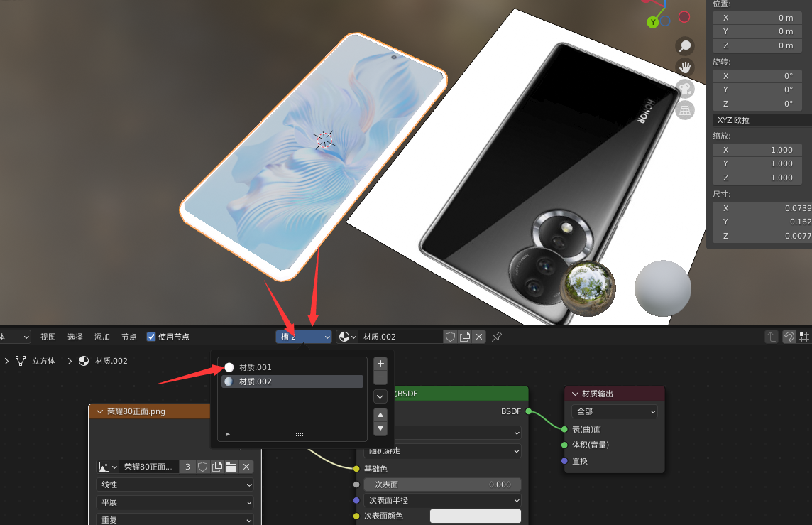This screenshot has height=525, width=812.
Task: Click the image name field 荣耀80正面
Action: pyautogui.click(x=149, y=467)
